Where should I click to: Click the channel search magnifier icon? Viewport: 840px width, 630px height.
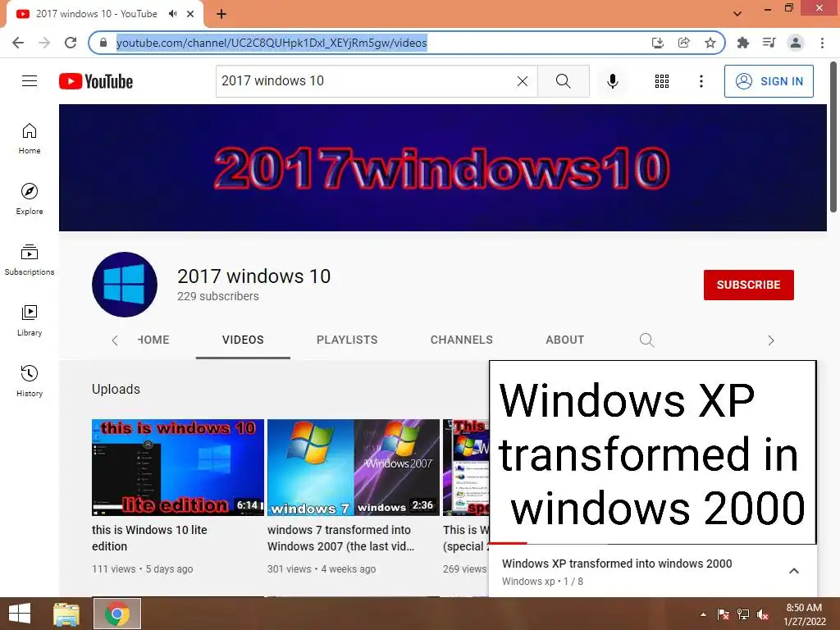tap(646, 340)
